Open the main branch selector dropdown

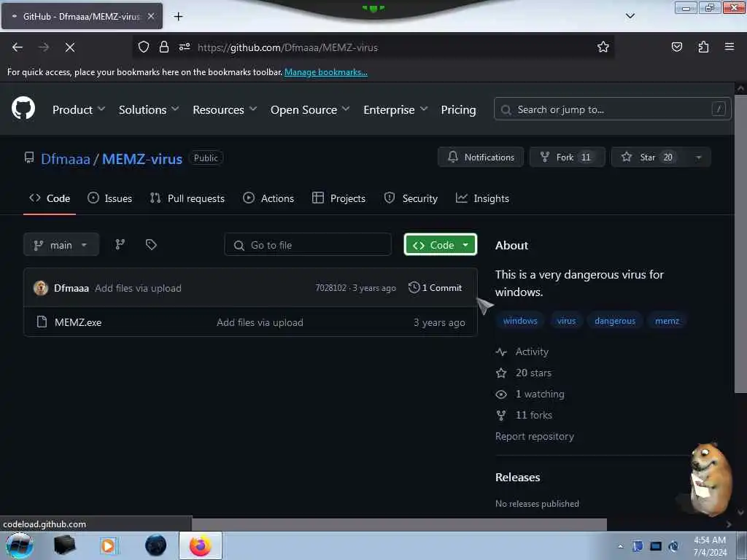coord(61,245)
